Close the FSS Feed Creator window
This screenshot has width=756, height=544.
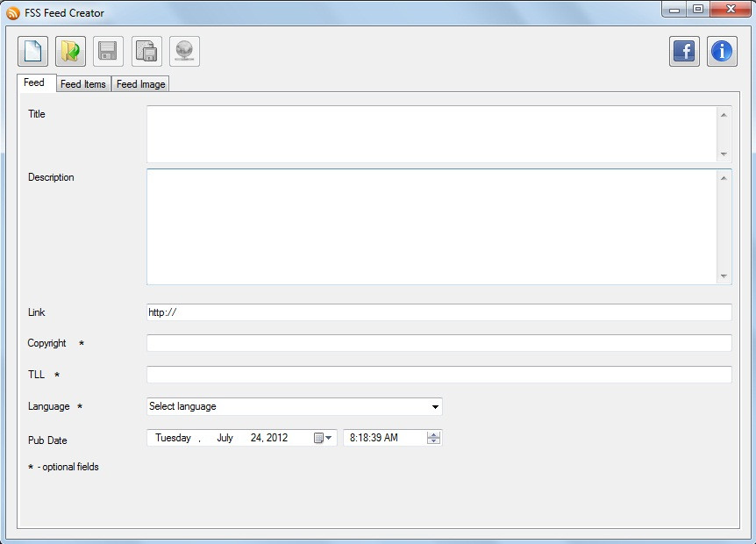pyautogui.click(x=731, y=10)
